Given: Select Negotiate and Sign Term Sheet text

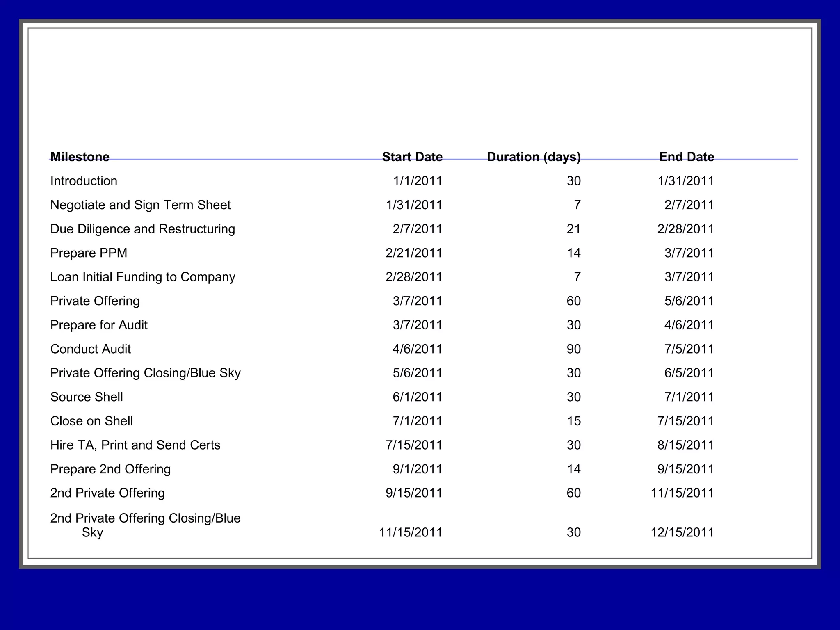Looking at the screenshot, I should coord(140,205).
